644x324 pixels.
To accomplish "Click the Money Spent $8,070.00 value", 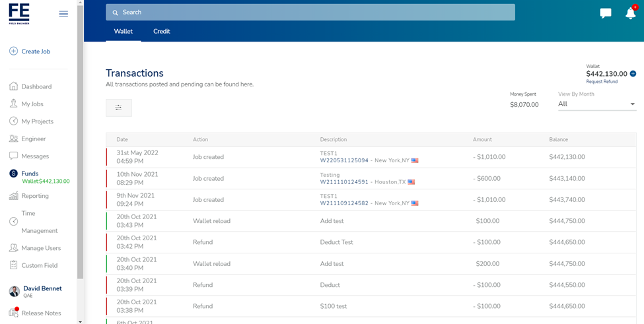I will pyautogui.click(x=524, y=104).
